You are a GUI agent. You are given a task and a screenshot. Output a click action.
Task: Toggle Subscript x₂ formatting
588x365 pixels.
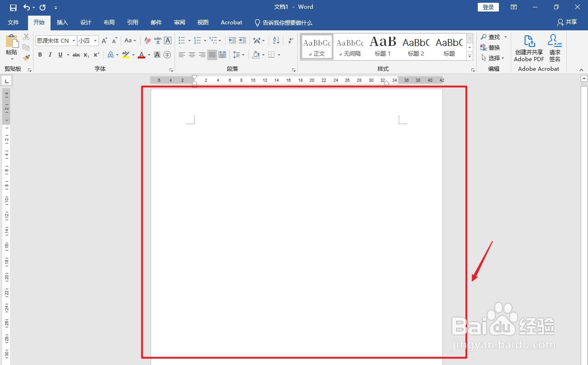pyautogui.click(x=86, y=55)
